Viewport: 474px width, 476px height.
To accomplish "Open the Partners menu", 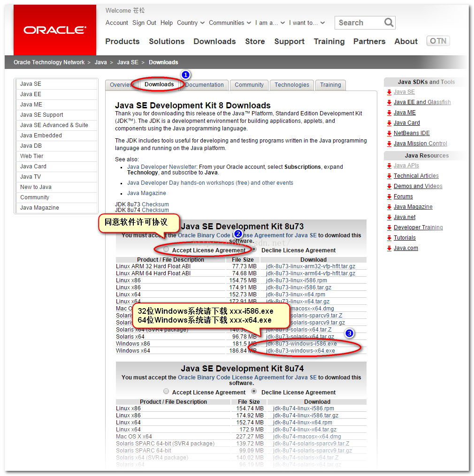I will [369, 41].
